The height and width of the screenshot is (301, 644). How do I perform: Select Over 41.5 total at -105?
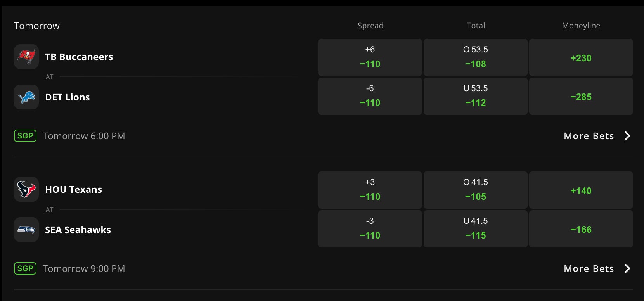coord(475,190)
